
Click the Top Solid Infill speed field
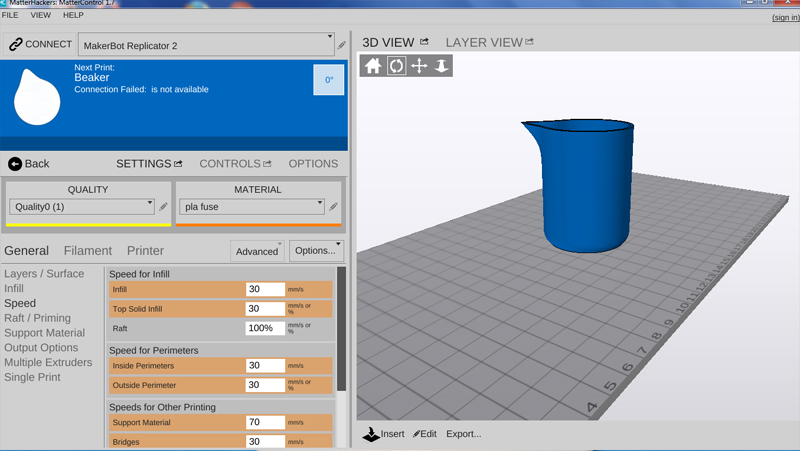pyautogui.click(x=265, y=309)
